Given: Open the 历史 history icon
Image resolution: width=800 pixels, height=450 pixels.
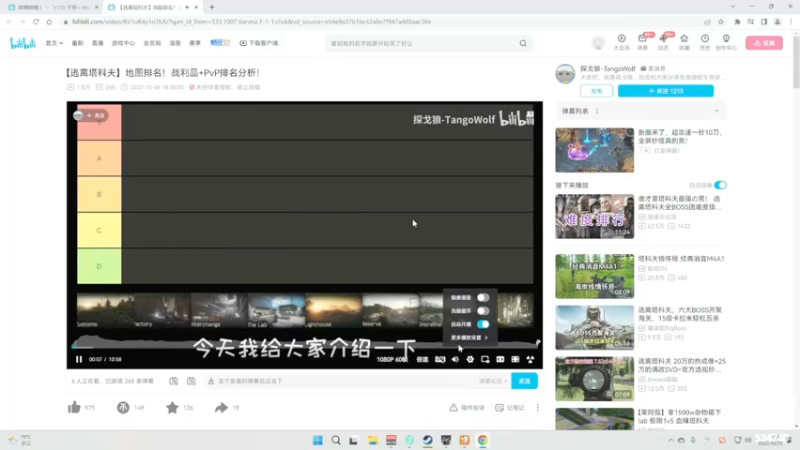Looking at the screenshot, I should 705,42.
